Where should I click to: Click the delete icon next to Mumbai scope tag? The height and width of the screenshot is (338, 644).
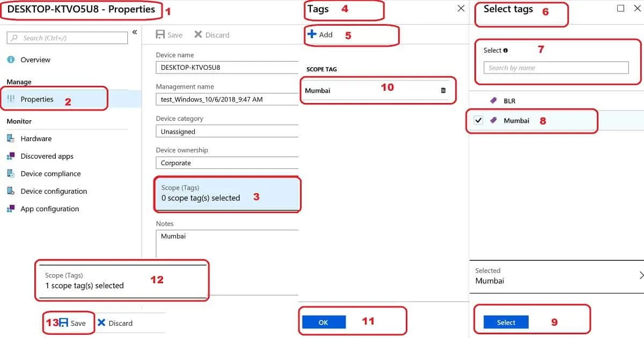click(443, 91)
